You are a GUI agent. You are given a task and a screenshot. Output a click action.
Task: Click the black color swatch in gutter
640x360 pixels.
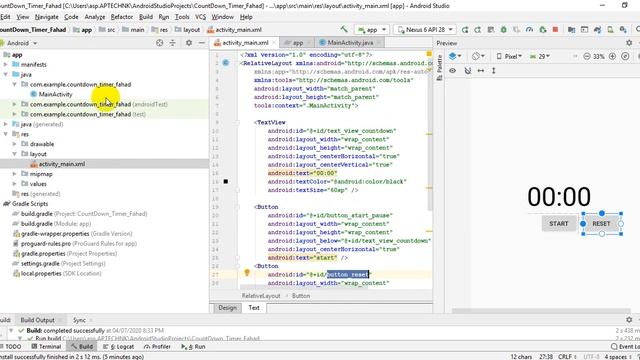tap(226, 182)
